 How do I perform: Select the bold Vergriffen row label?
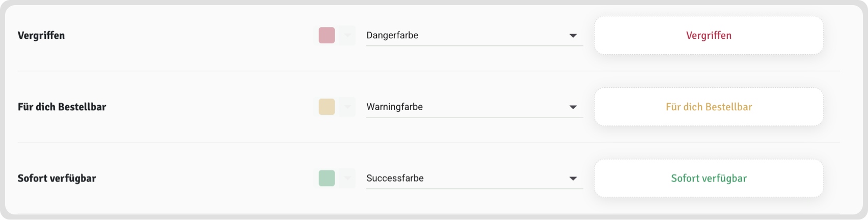pyautogui.click(x=41, y=35)
